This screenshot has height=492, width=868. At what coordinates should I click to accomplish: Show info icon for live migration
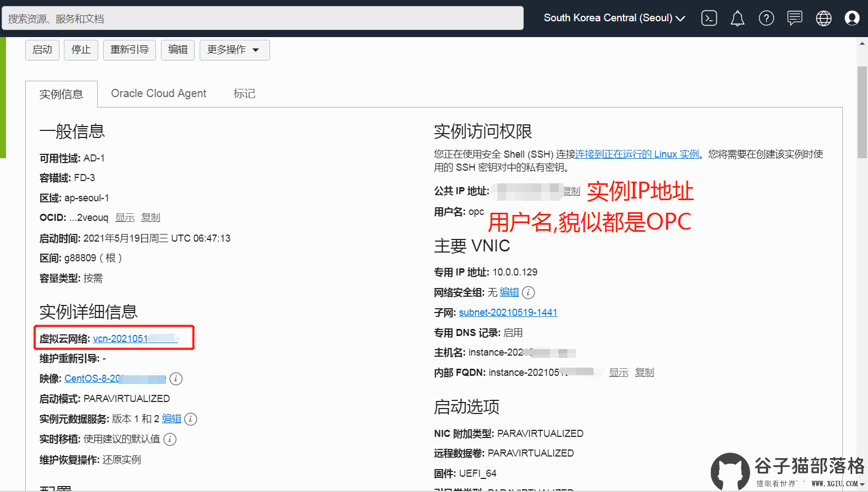pyautogui.click(x=170, y=439)
